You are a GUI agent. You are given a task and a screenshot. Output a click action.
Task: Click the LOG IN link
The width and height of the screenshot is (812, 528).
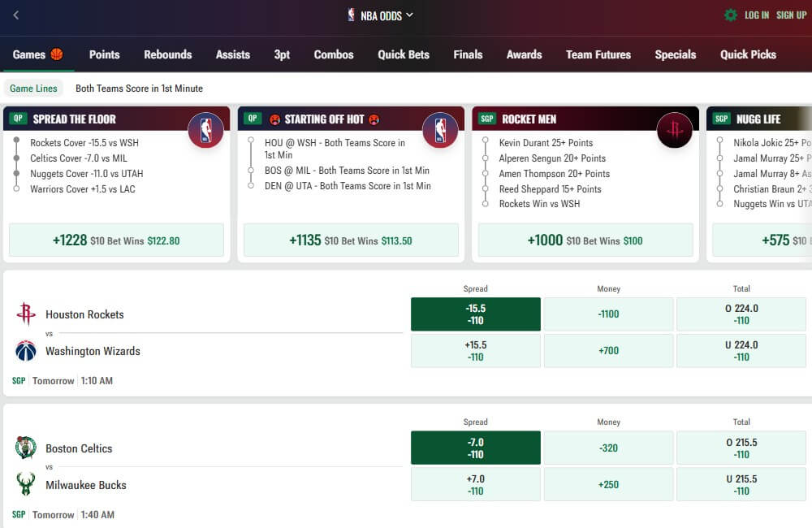pyautogui.click(x=758, y=15)
